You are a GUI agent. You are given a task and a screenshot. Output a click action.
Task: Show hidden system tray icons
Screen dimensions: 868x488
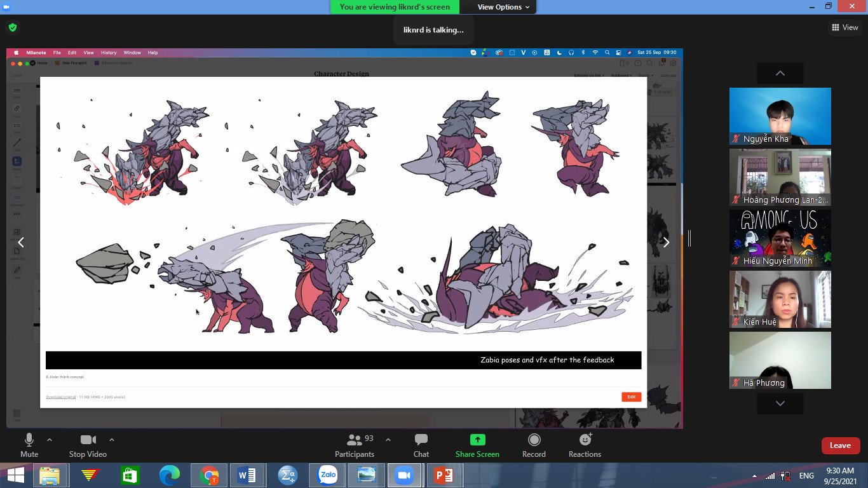pos(754,476)
